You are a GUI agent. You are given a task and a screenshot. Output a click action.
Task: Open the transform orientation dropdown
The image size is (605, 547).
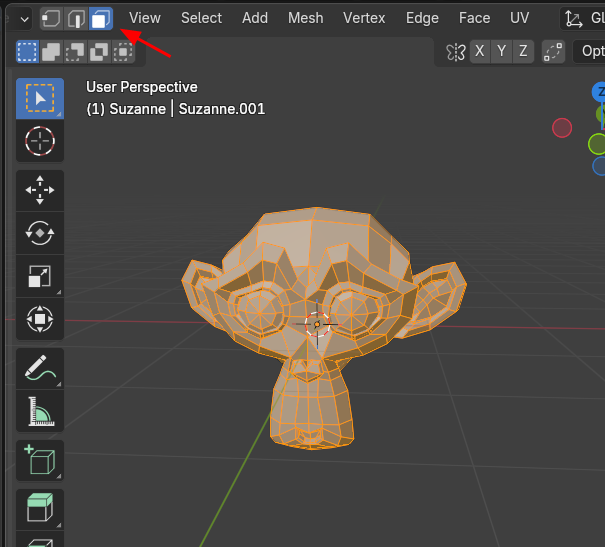pos(582,19)
